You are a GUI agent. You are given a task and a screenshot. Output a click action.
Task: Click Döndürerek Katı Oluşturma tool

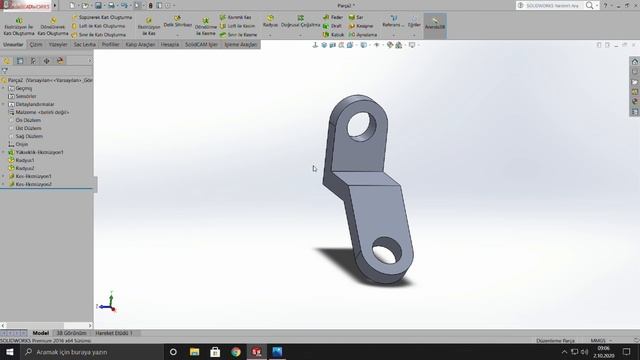coord(53,27)
